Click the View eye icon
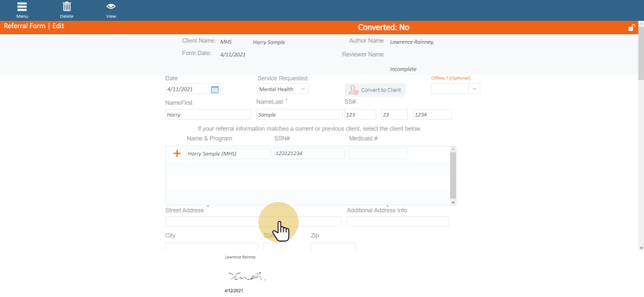644x297 pixels. point(111,9)
